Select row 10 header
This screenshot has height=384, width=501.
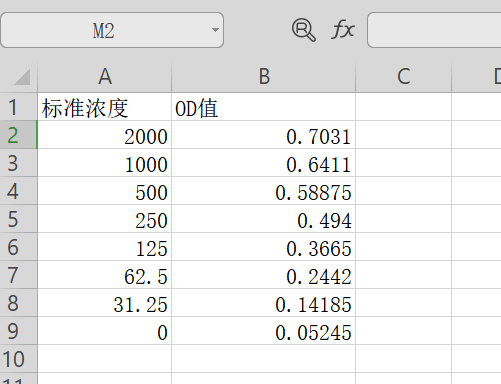[19, 359]
